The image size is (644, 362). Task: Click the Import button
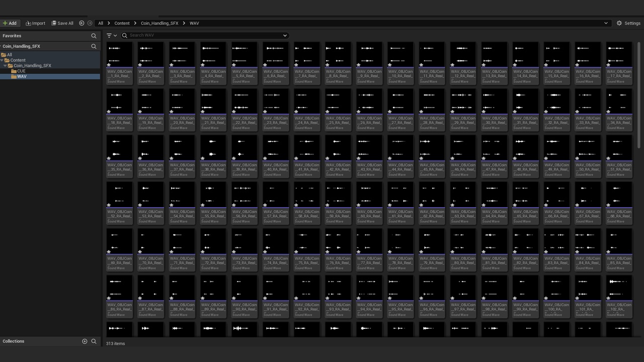(x=35, y=23)
